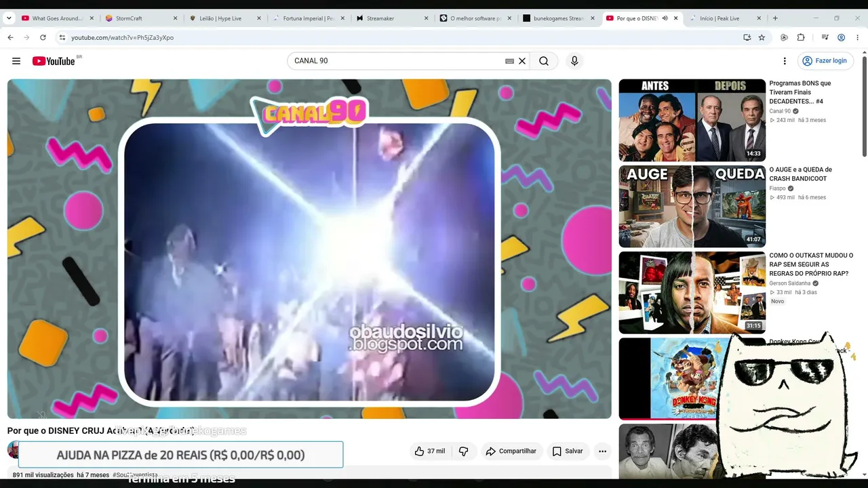View site information next to the URL

(x=62, y=37)
